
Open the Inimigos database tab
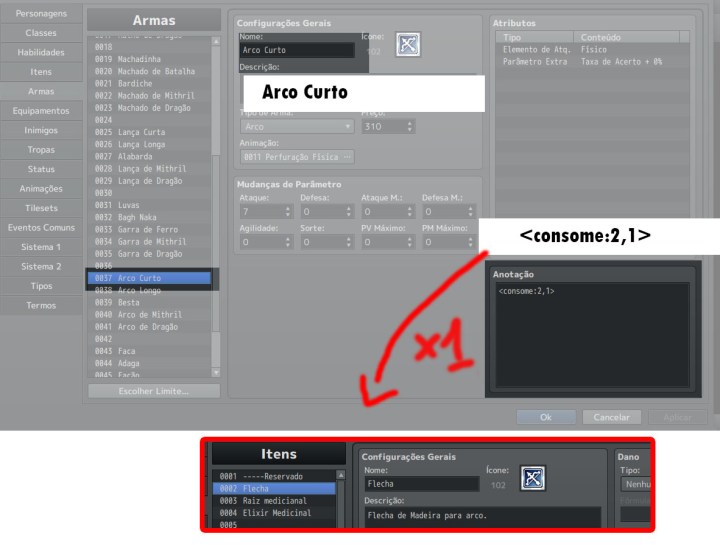click(x=41, y=130)
